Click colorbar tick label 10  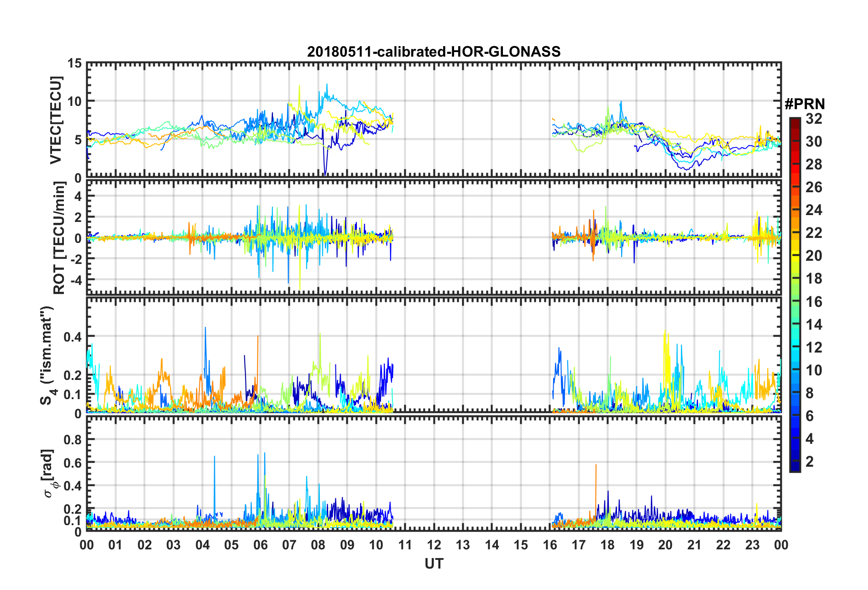814,370
